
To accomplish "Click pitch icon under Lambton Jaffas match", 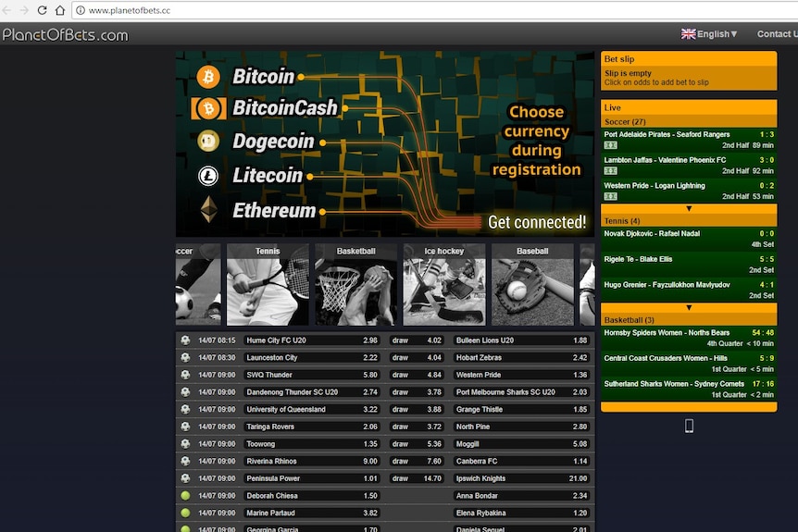I will 611,171.
